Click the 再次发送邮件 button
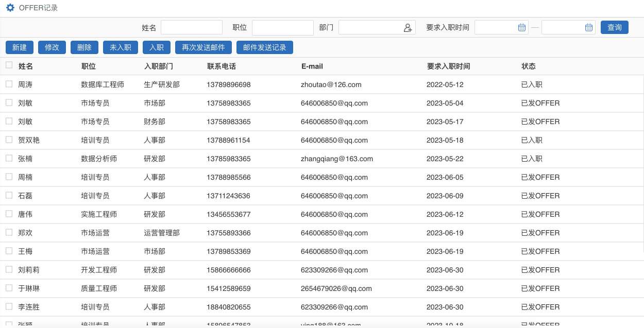The width and height of the screenshot is (644, 328). [x=204, y=47]
